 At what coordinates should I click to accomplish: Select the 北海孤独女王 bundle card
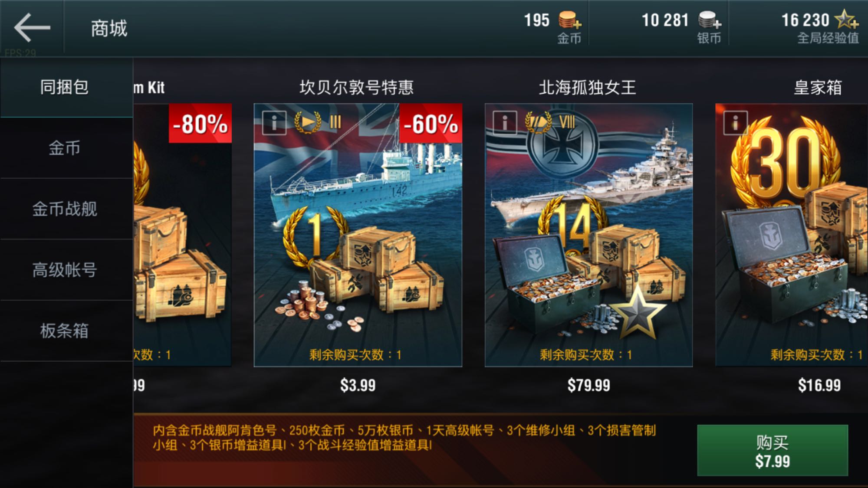(x=589, y=235)
